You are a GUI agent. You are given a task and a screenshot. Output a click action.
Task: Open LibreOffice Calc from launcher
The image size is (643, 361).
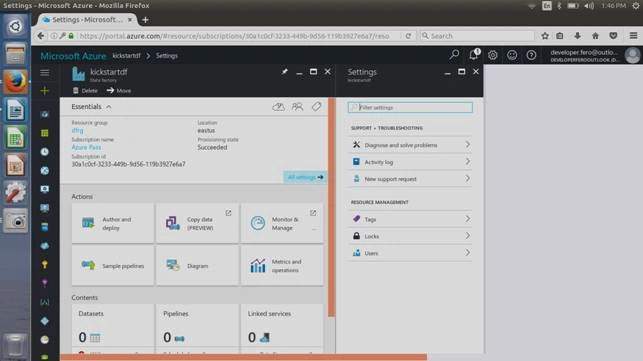pyautogui.click(x=16, y=137)
